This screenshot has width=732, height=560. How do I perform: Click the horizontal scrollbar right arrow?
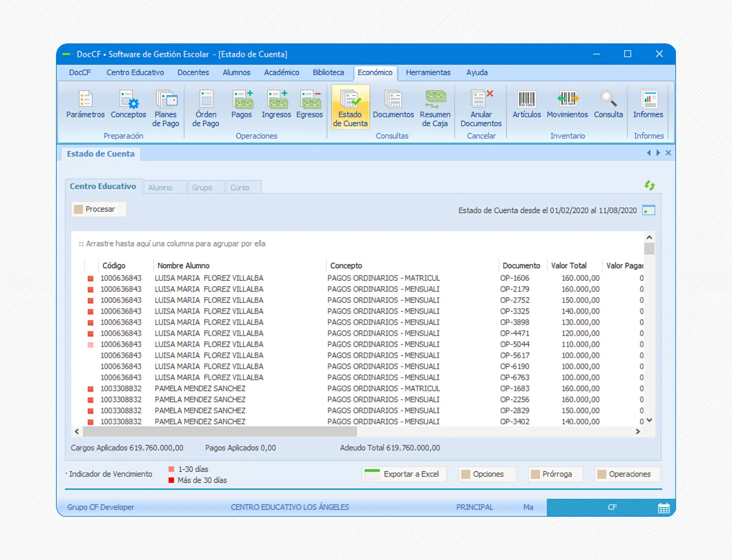click(x=638, y=432)
